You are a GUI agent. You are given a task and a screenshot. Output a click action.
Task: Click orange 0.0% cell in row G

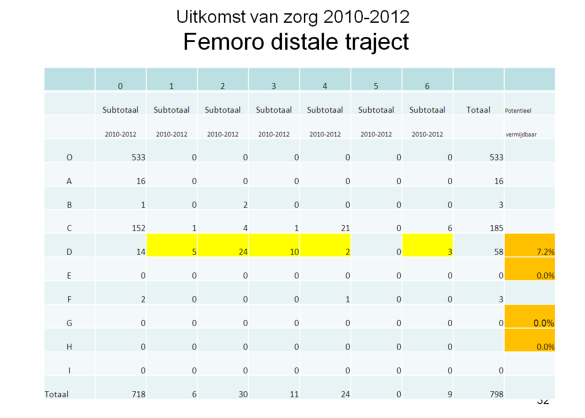(x=530, y=316)
